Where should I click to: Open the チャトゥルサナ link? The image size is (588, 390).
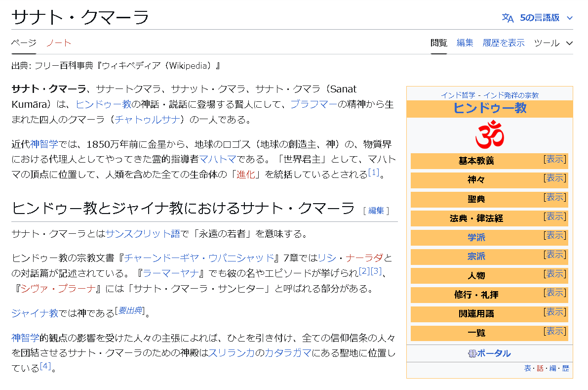click(x=148, y=120)
